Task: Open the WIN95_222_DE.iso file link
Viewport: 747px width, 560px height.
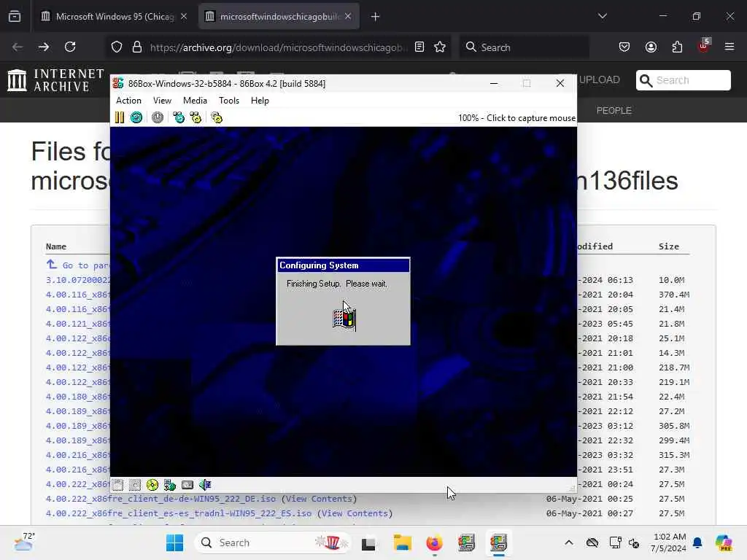Action: pyautogui.click(x=160, y=499)
